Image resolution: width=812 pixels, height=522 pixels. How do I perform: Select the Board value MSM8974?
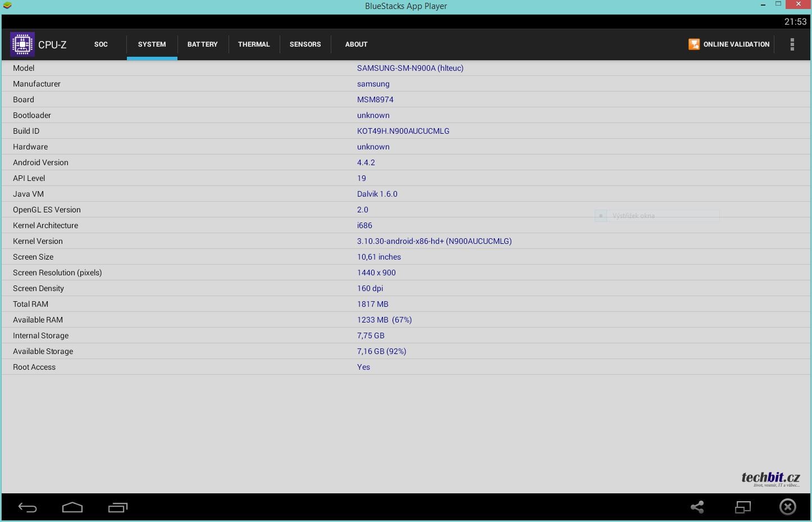click(x=375, y=99)
